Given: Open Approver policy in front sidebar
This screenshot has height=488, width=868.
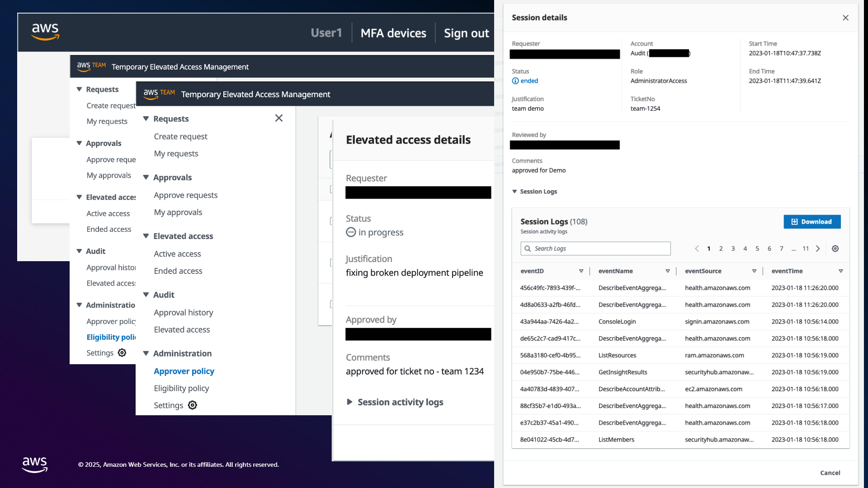Looking at the screenshot, I should (184, 371).
